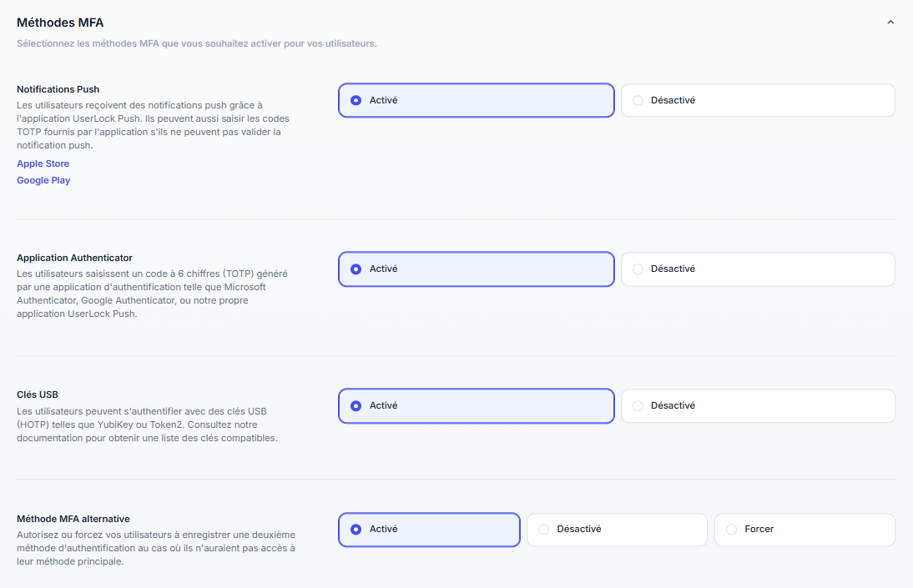
Task: Click the Application Authenticator heading
Action: (x=74, y=258)
